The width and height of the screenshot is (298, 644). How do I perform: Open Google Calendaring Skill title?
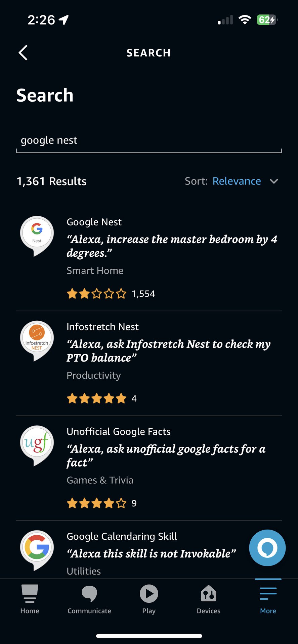(122, 536)
